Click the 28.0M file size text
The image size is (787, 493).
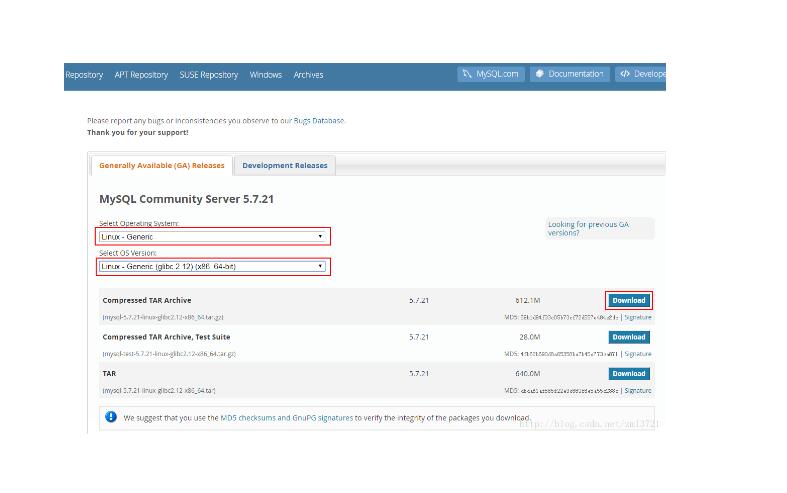pyautogui.click(x=530, y=337)
